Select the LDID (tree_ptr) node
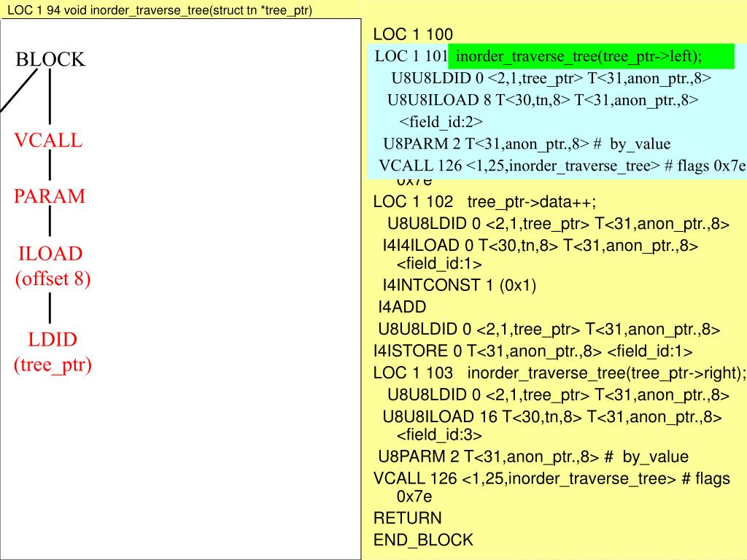This screenshot has width=747, height=560. tap(53, 352)
